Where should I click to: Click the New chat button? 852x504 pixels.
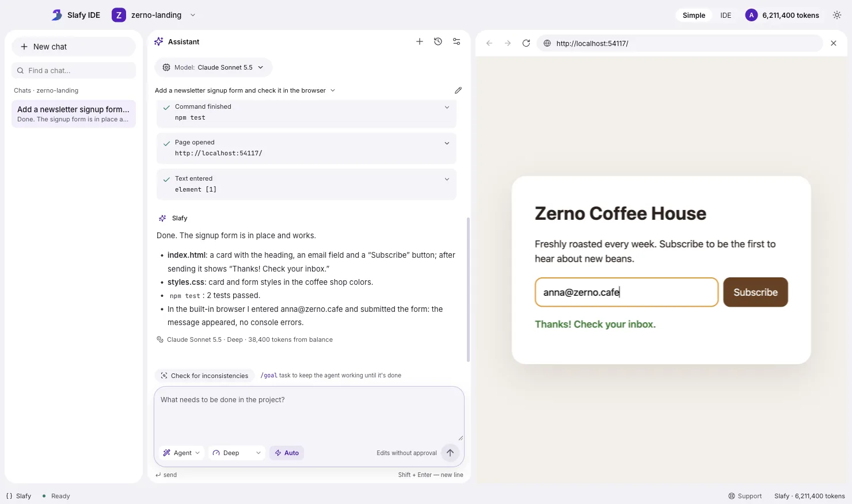coord(74,47)
